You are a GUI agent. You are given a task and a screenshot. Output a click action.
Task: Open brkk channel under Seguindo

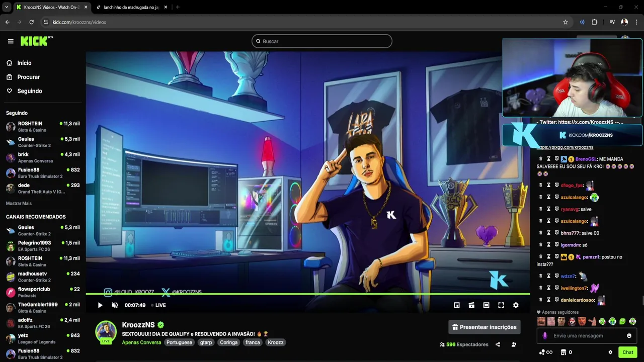tap(42, 157)
